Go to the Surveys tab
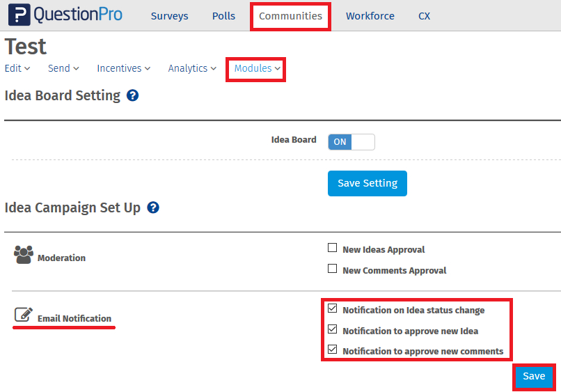Image resolution: width=561 pixels, height=392 pixels. click(x=169, y=16)
